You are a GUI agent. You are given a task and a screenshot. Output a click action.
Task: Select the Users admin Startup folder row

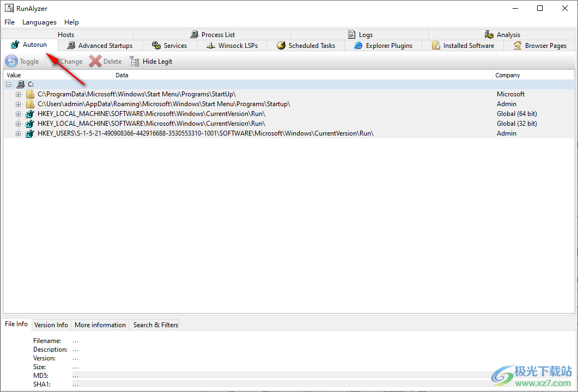(163, 104)
